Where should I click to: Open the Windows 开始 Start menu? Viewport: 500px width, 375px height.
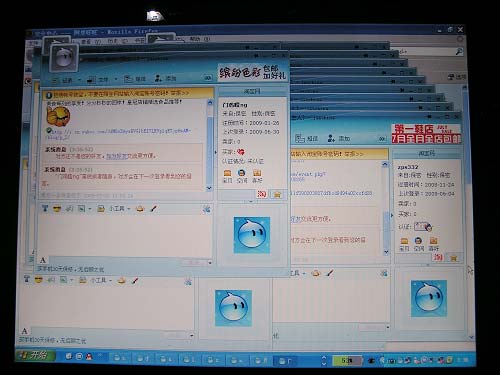[x=35, y=355]
